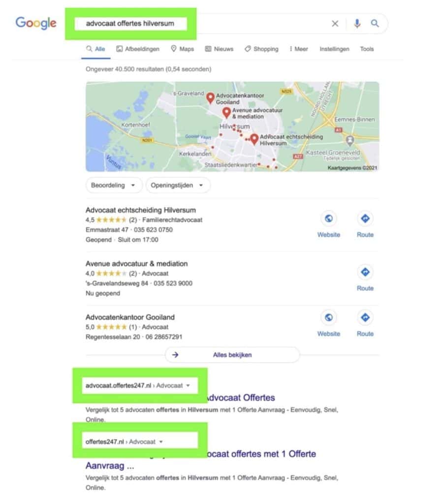443x504 pixels.
Task: Open Website globe icon for Advocaat echtscheiding Hilversum
Action: (328, 219)
